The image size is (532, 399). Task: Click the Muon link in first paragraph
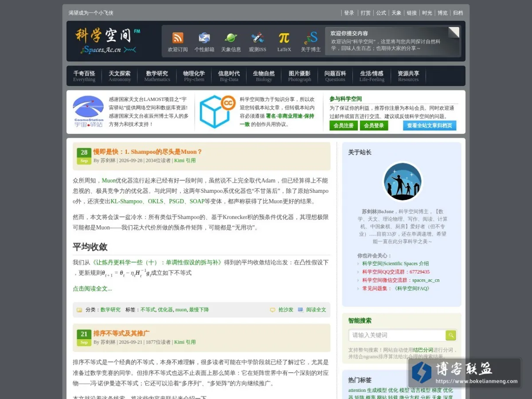pos(109,180)
